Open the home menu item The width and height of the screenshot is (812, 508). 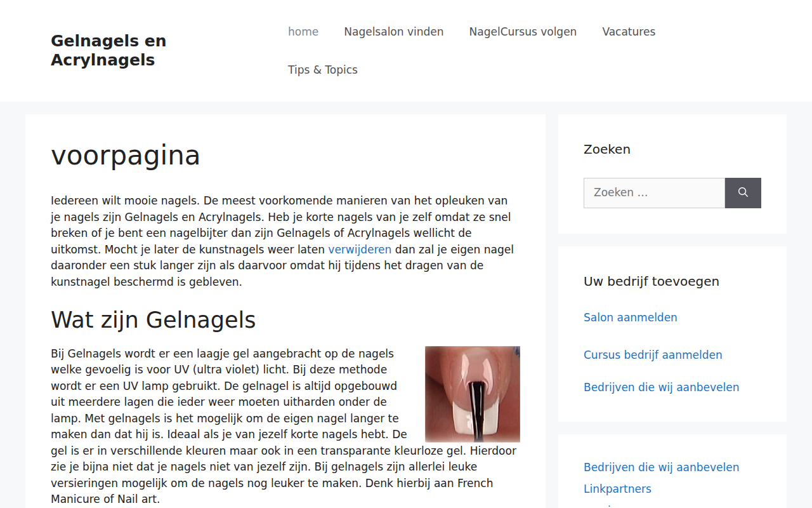click(x=303, y=32)
